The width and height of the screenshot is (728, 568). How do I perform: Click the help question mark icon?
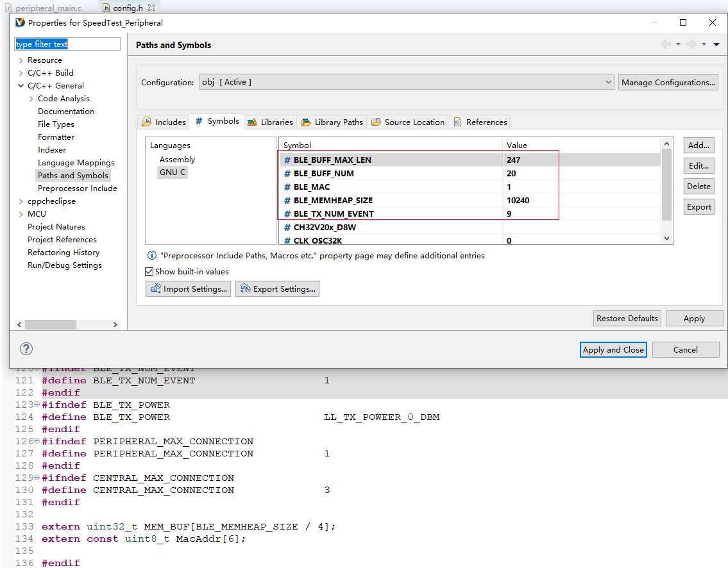[26, 349]
